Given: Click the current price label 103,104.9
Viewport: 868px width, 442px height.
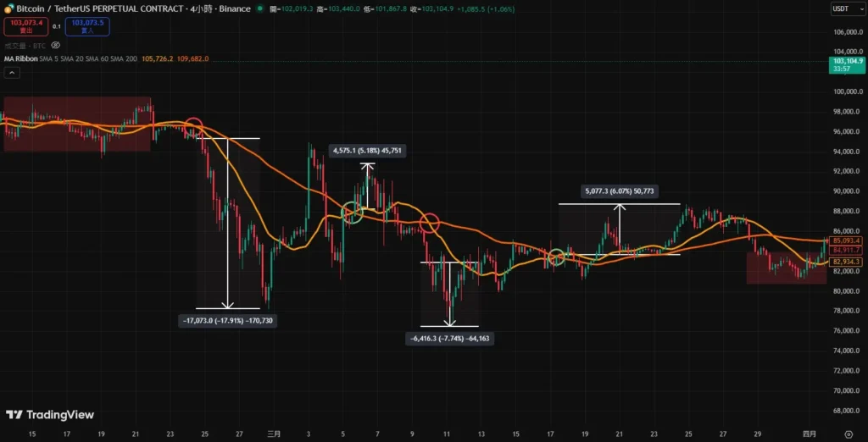Looking at the screenshot, I should click(x=847, y=62).
